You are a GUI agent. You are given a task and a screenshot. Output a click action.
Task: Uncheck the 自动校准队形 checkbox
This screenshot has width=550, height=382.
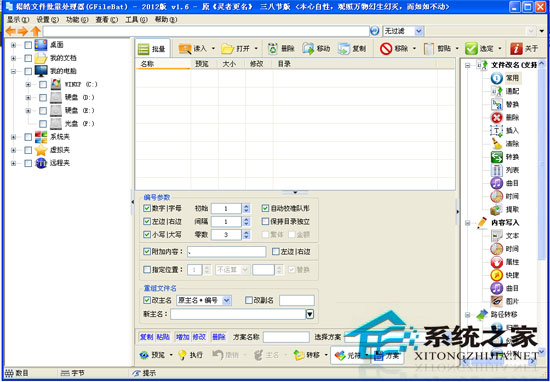point(266,208)
